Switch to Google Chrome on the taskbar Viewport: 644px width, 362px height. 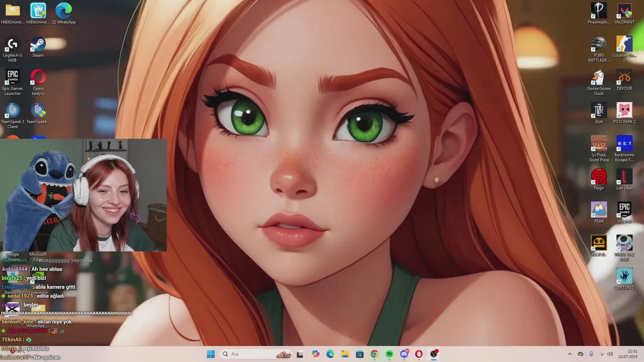coord(374,354)
